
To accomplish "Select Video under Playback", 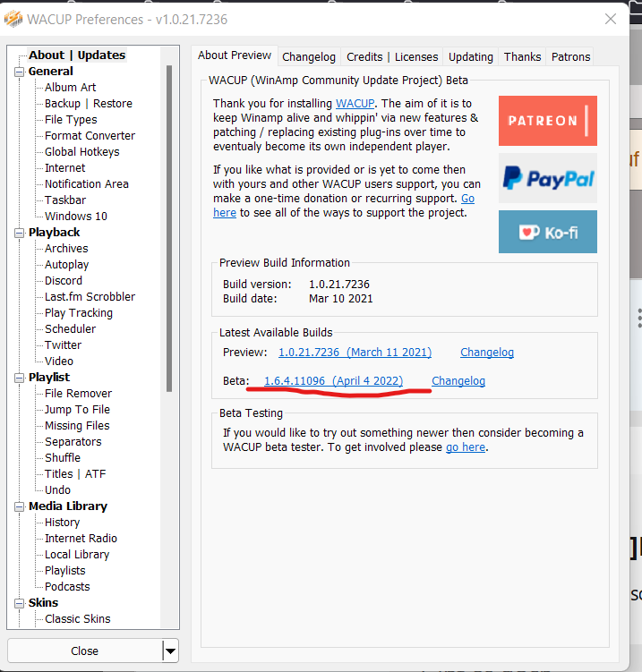I will coord(59,362).
